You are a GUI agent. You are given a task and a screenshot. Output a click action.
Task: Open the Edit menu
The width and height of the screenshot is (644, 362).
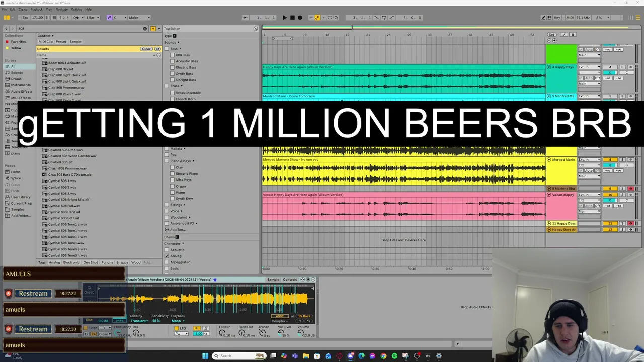pyautogui.click(x=13, y=9)
